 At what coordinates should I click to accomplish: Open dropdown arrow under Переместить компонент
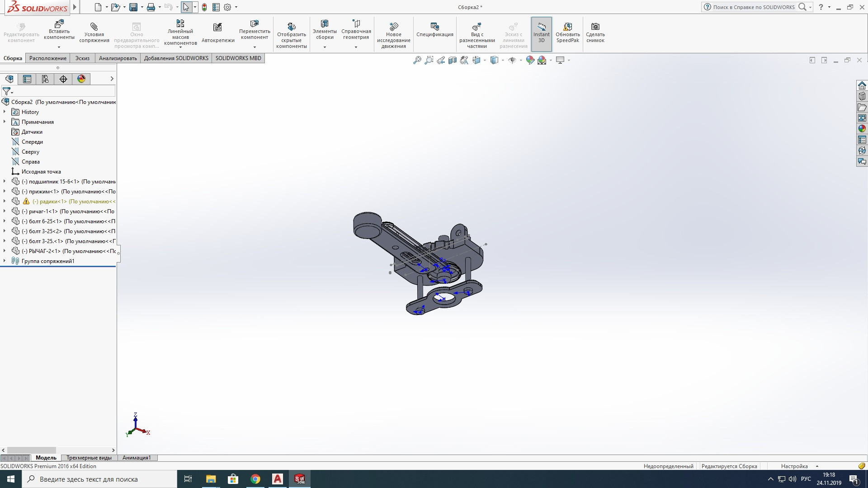255,47
